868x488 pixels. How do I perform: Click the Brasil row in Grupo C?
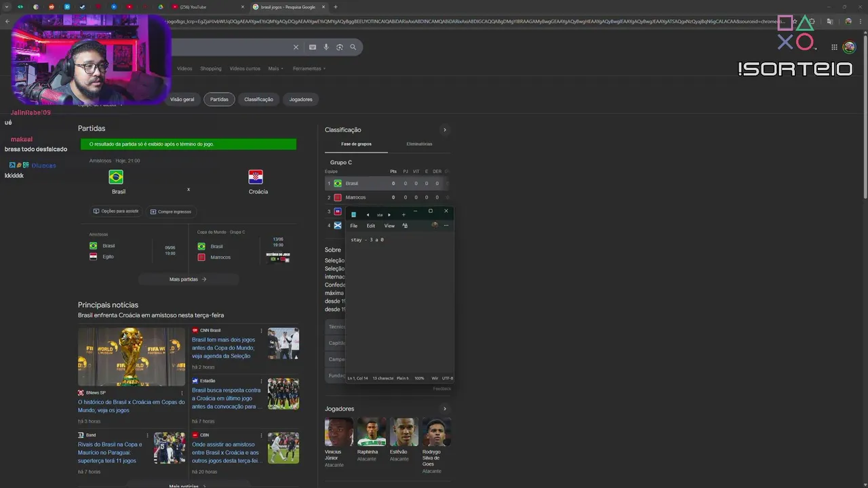(x=387, y=183)
